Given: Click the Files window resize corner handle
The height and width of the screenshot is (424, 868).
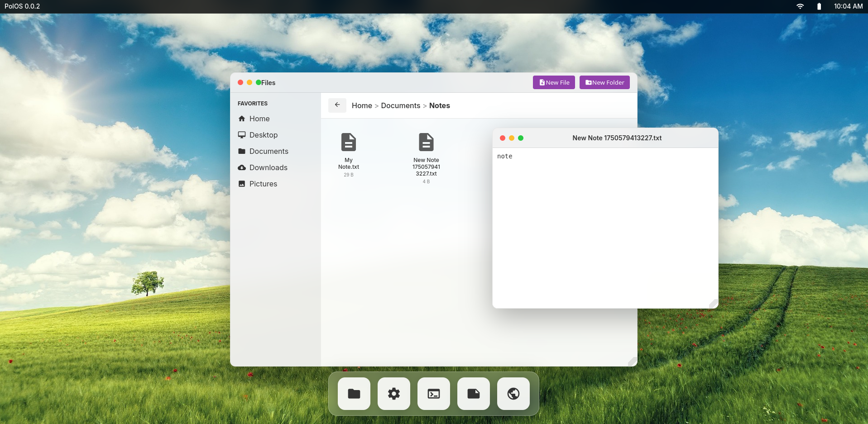Looking at the screenshot, I should tap(633, 362).
